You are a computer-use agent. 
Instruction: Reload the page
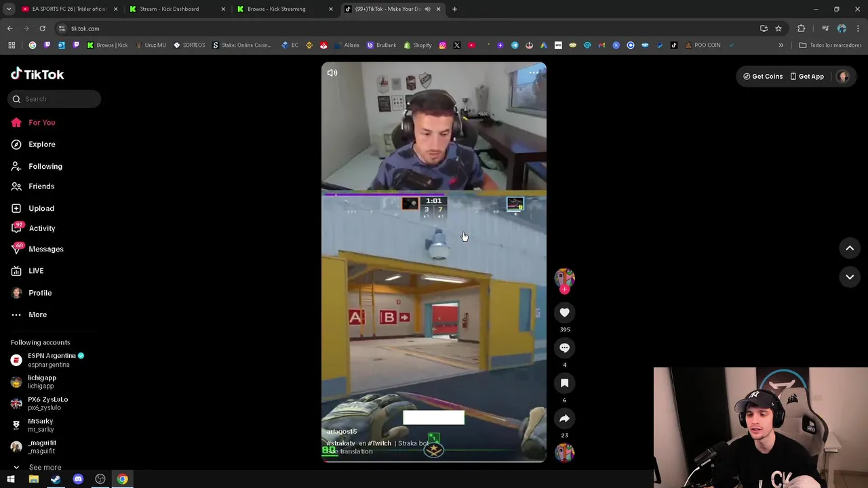42,28
